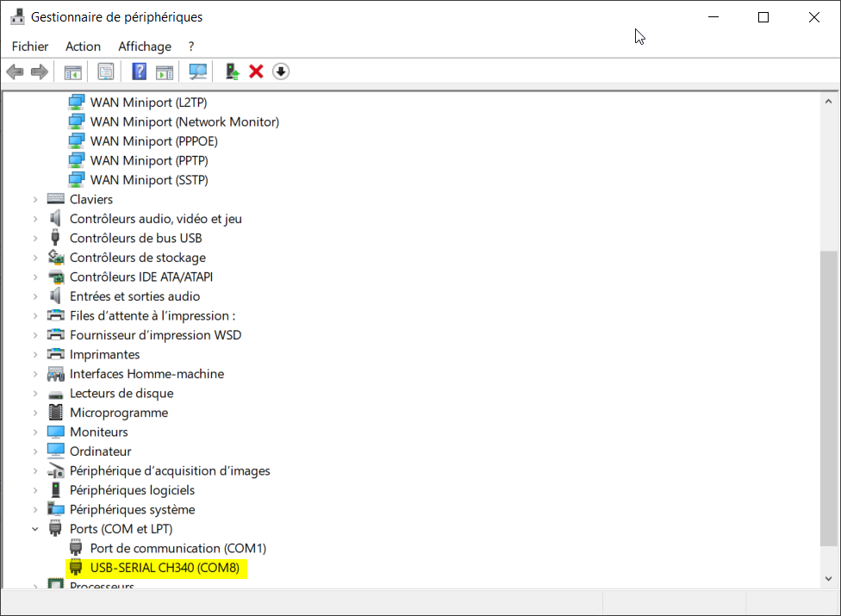Image resolution: width=841 pixels, height=616 pixels.
Task: Click the Microprogramme chip icon
Action: pos(56,413)
